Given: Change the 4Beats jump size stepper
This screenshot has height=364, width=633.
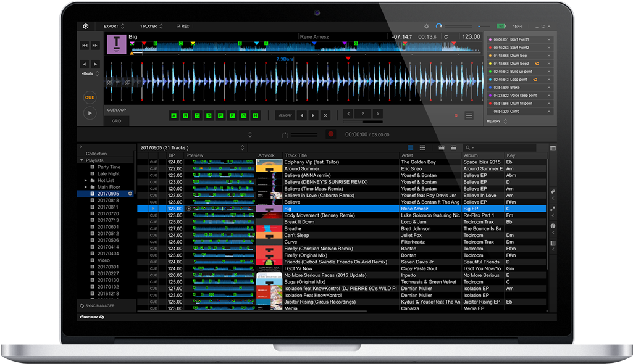Looking at the screenshot, I should point(97,74).
